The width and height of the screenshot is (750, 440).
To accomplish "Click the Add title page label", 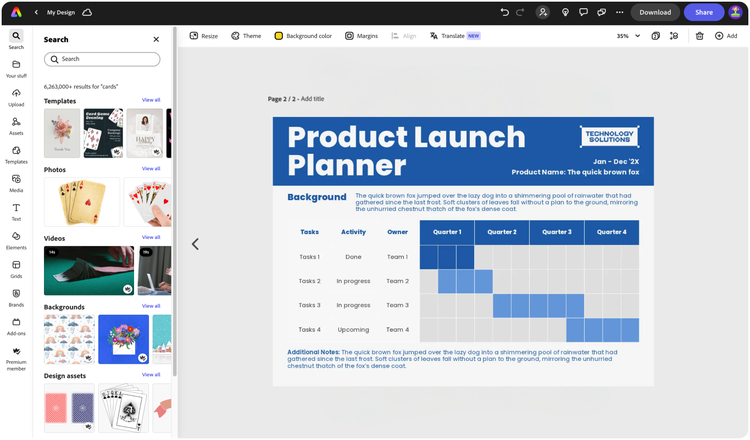I will (x=312, y=99).
